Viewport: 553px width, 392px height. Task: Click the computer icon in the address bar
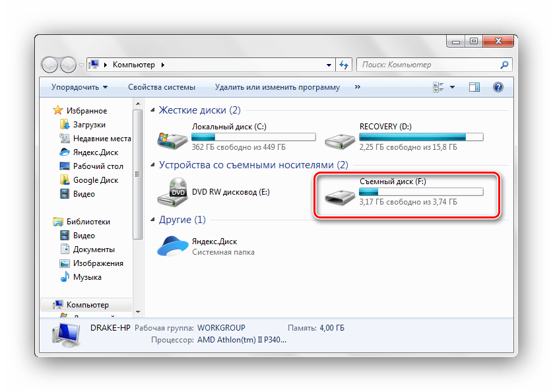pyautogui.click(x=94, y=65)
